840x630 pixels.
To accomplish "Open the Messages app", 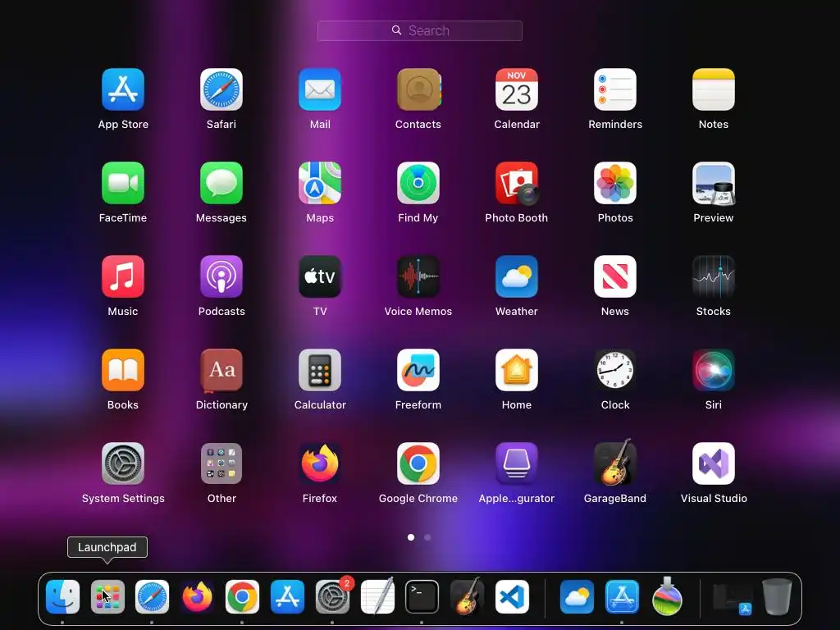I will click(221, 183).
